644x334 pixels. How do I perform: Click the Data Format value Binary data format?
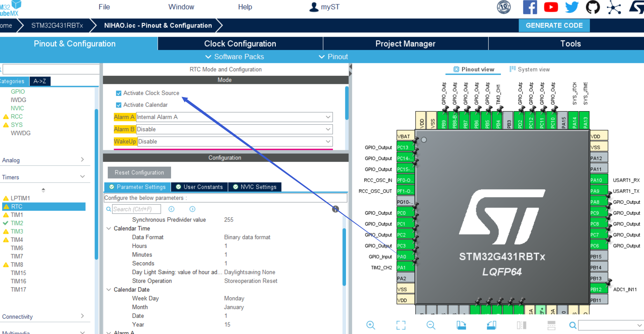pos(247,237)
